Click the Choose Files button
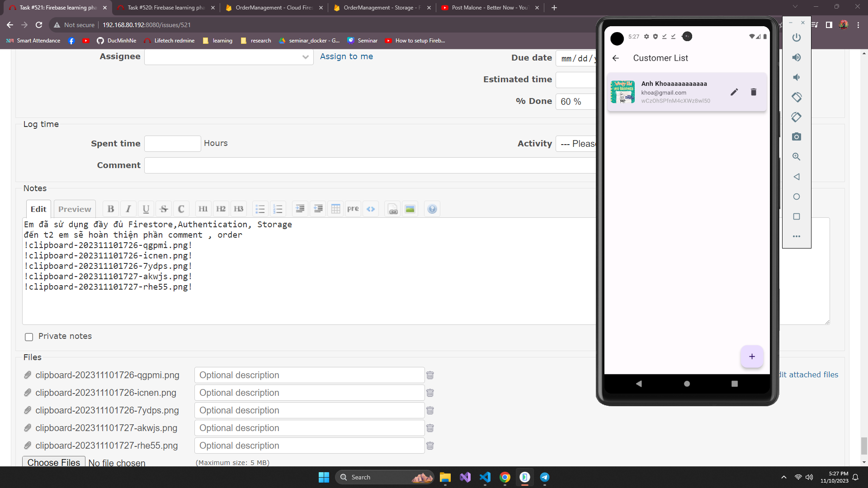Screen dimensions: 868x488 click(x=53, y=462)
